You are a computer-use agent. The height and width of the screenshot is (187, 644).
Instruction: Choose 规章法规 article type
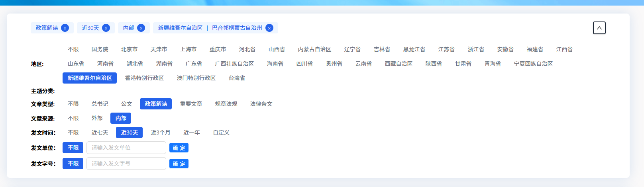click(226, 104)
